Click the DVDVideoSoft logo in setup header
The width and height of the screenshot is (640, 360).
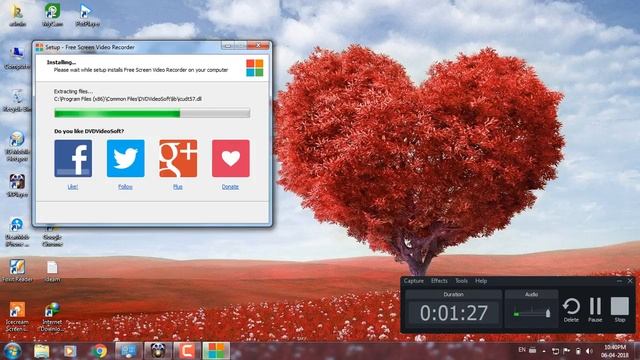click(x=255, y=68)
